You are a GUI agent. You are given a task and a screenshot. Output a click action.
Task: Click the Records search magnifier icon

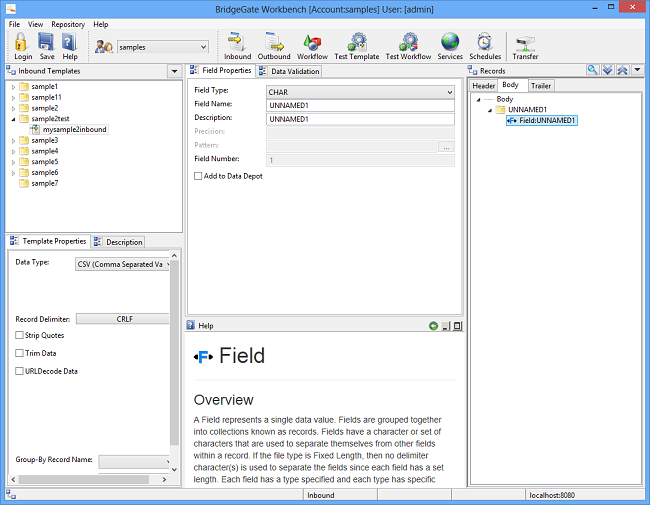(592, 70)
